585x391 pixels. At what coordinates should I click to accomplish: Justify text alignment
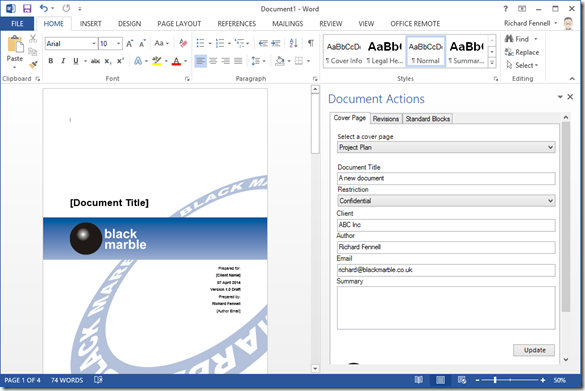coord(238,61)
